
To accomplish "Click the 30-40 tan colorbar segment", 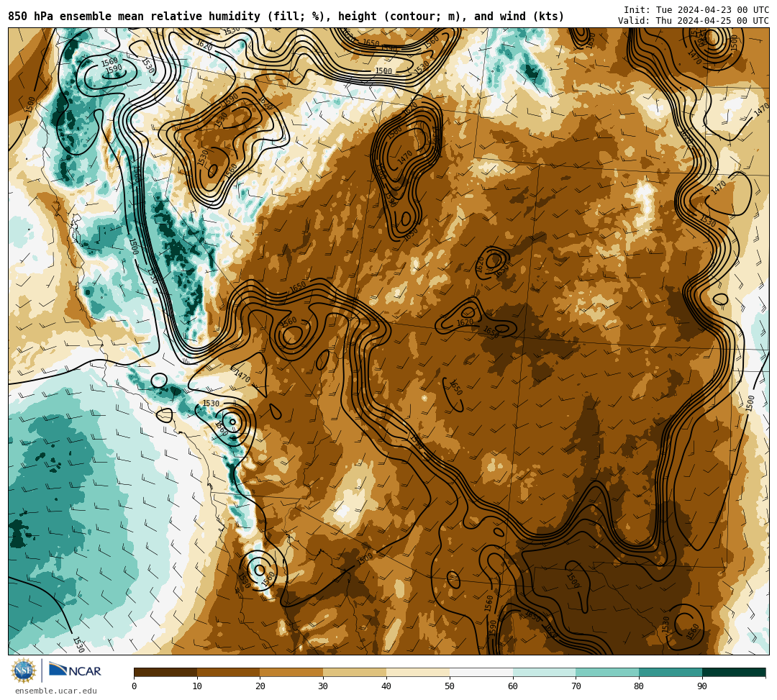I will tap(355, 672).
